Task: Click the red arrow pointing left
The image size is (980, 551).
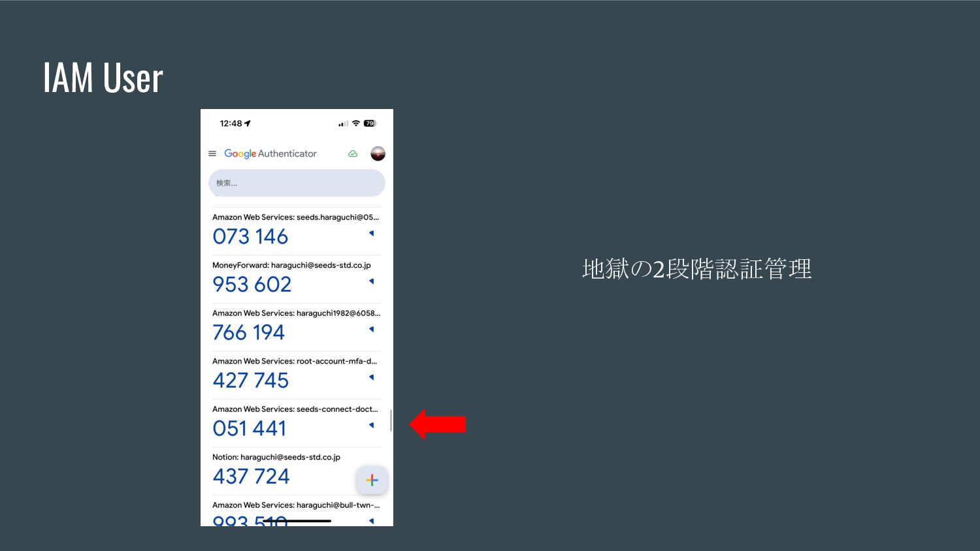Action: pyautogui.click(x=437, y=424)
